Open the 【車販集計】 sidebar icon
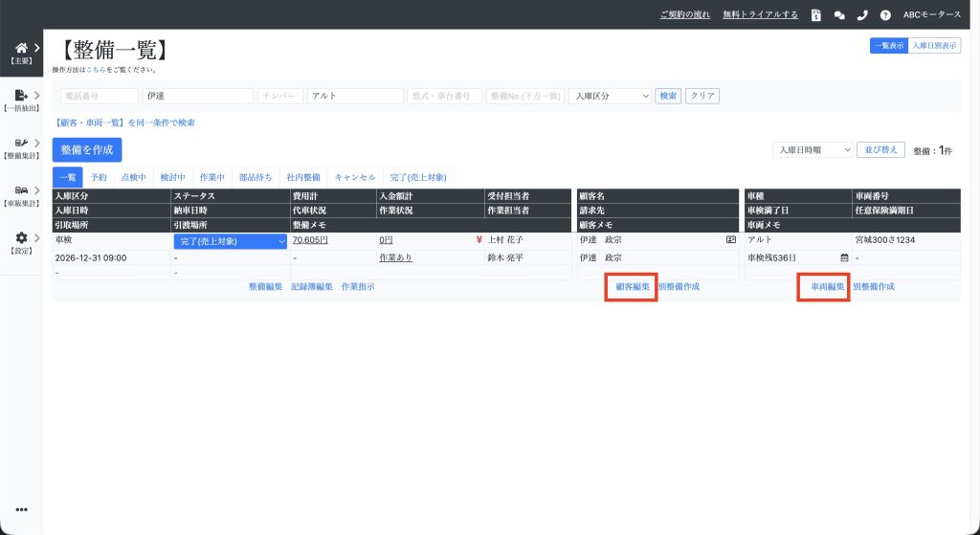The width and height of the screenshot is (980, 535). click(21, 190)
